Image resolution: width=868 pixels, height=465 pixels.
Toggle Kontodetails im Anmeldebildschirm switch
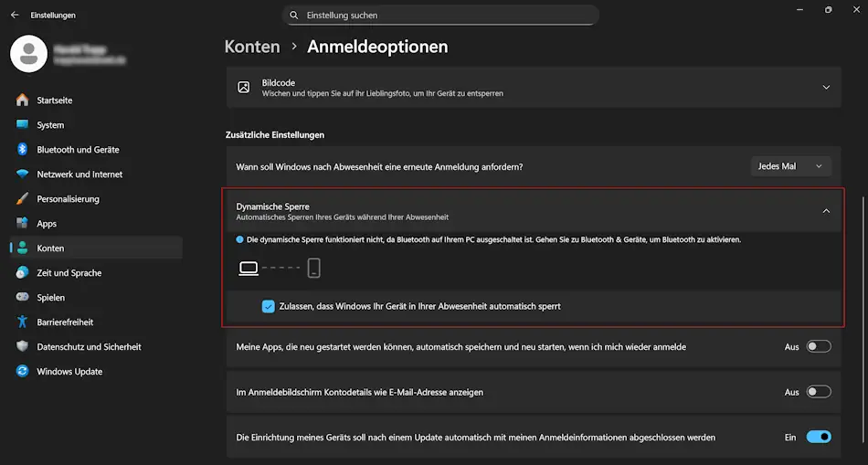[x=819, y=392]
